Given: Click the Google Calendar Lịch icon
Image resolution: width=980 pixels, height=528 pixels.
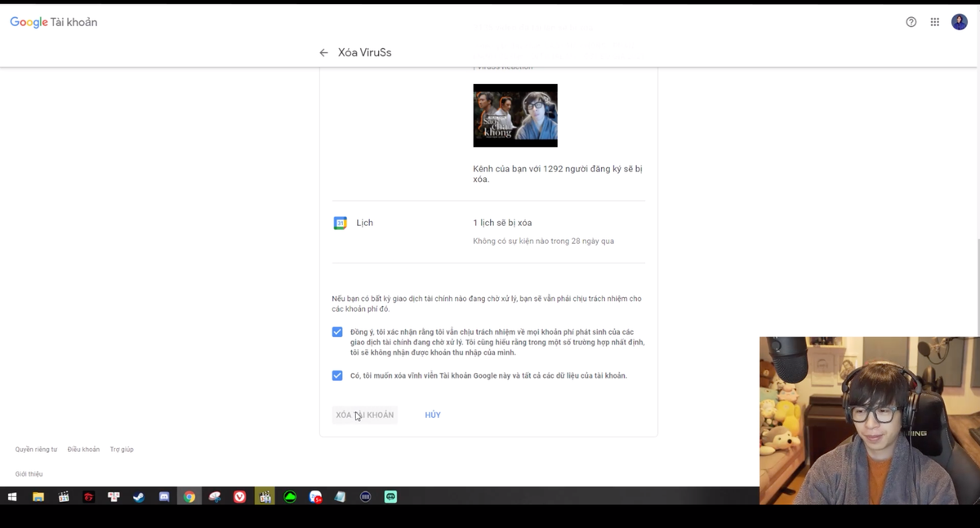Looking at the screenshot, I should click(x=341, y=223).
